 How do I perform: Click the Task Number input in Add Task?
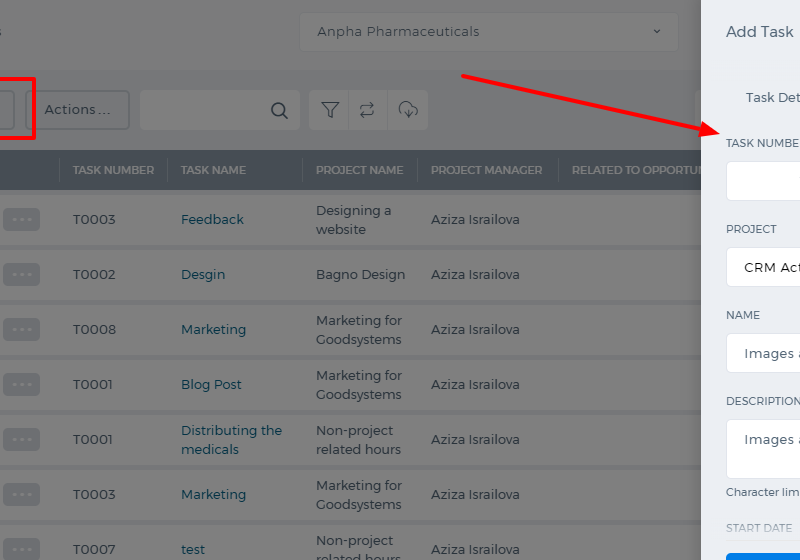point(763,181)
